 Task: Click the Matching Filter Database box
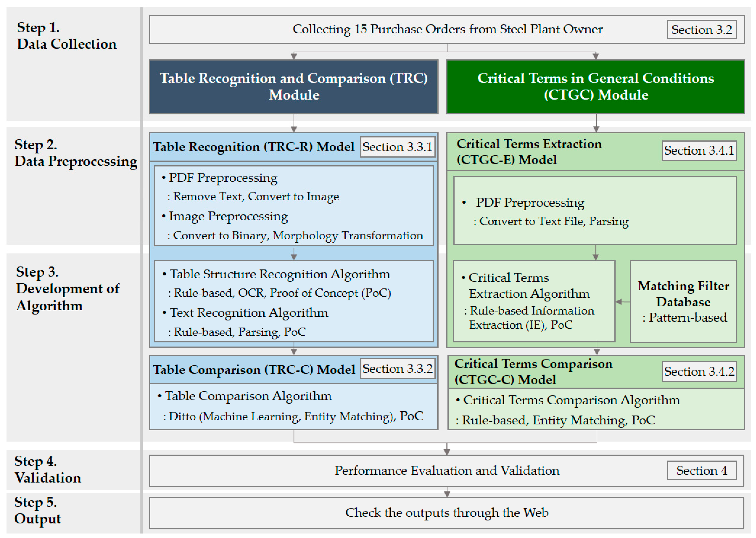(683, 301)
